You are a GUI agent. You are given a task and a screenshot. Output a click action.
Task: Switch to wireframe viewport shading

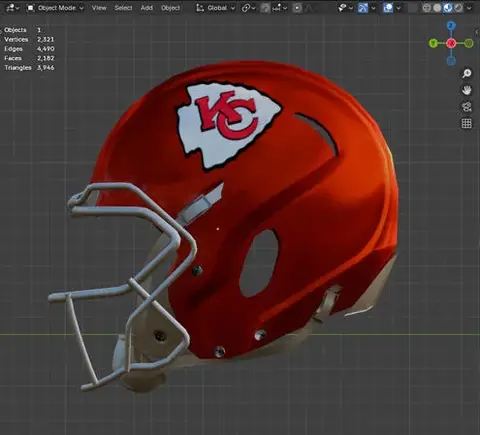[x=426, y=8]
